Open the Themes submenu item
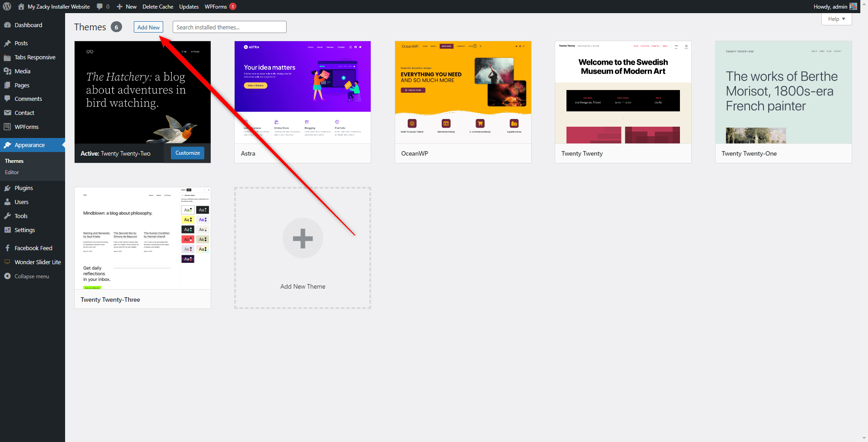 14,161
